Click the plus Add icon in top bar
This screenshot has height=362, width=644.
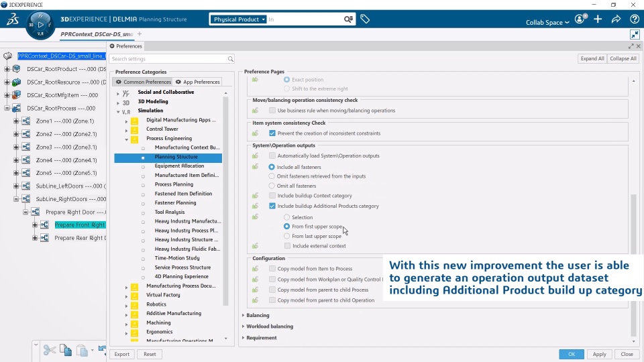click(598, 19)
